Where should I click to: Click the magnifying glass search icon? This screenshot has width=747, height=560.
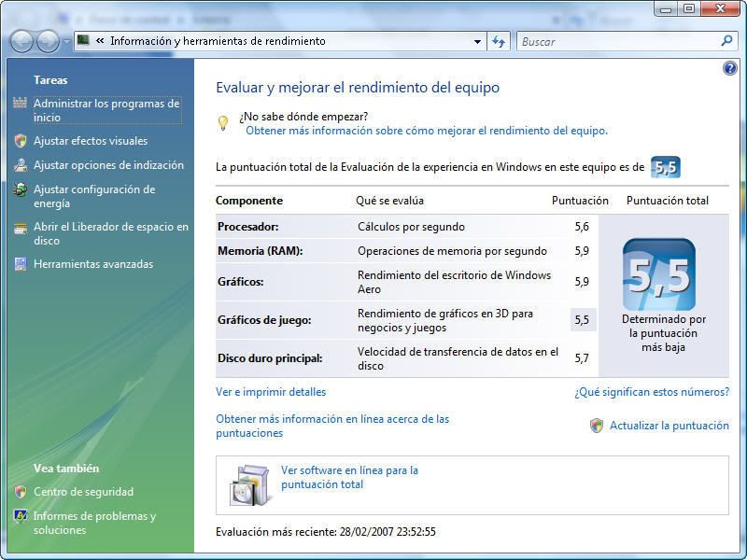pyautogui.click(x=726, y=41)
